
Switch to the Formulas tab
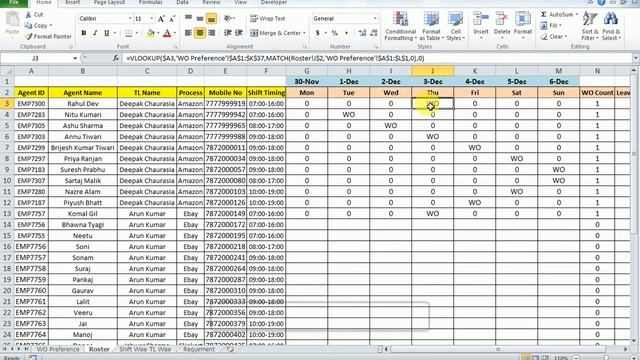click(x=150, y=3)
